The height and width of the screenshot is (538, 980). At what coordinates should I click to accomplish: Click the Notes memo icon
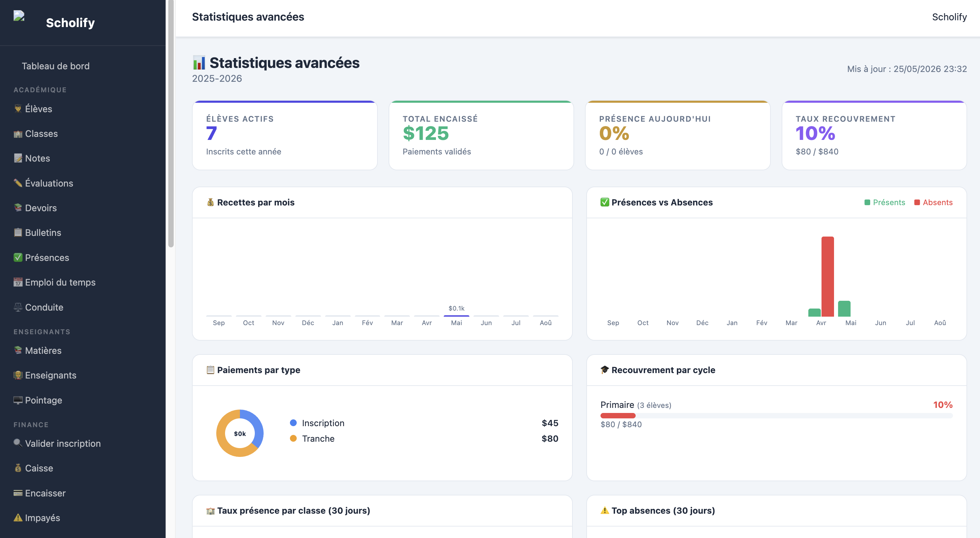18,158
